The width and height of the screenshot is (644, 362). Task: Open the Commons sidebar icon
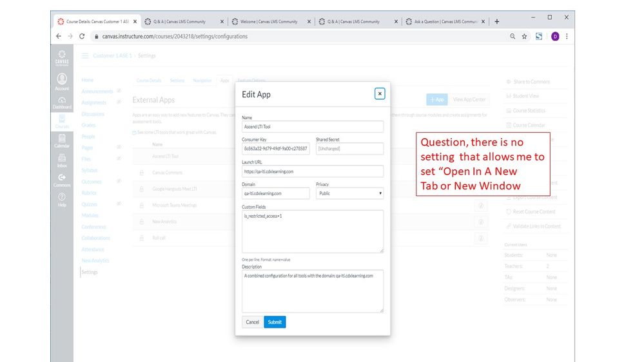tap(62, 180)
